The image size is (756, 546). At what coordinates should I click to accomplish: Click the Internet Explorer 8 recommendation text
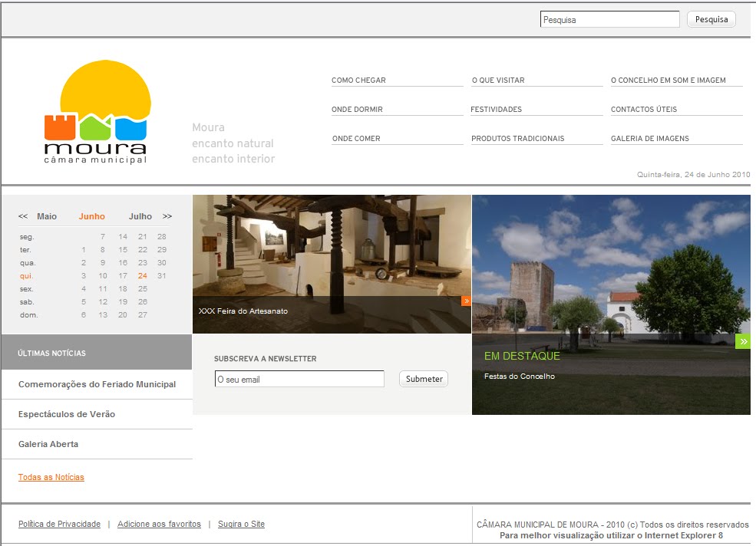click(x=612, y=535)
